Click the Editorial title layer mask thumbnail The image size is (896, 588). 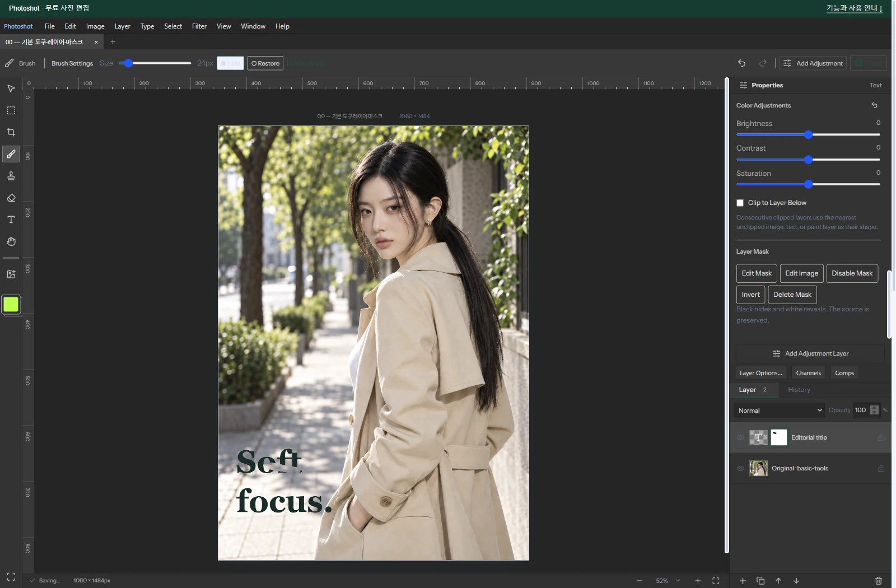(779, 437)
